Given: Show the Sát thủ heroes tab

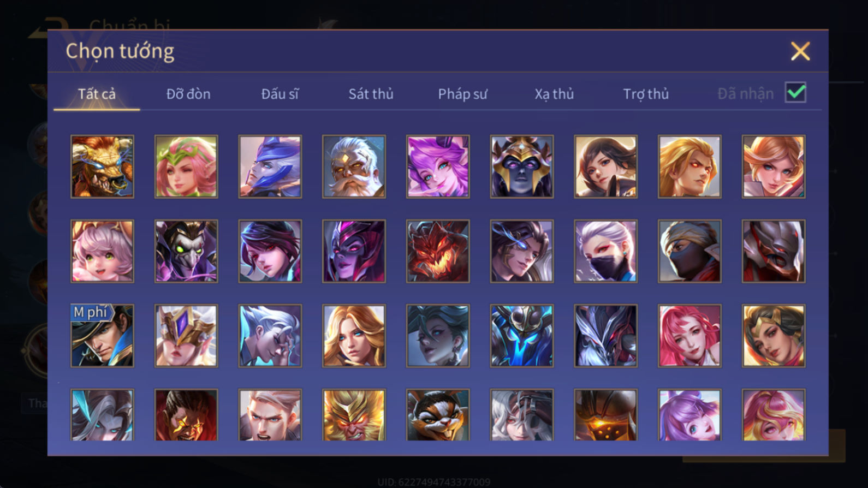Looking at the screenshot, I should (371, 94).
